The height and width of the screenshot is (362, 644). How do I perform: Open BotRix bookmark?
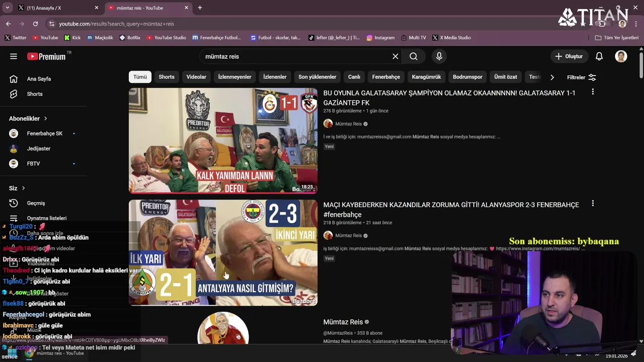pos(130,38)
